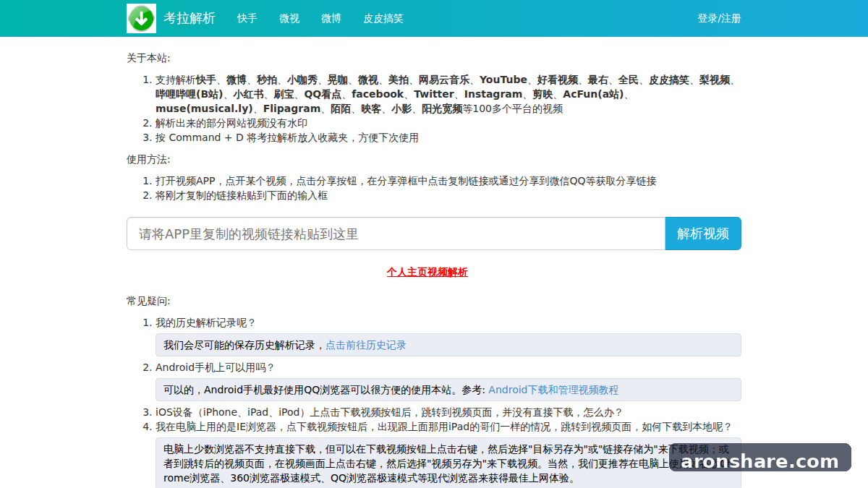This screenshot has width=868, height=488.
Task: Click the iOS设备 download question text
Action: tap(389, 412)
